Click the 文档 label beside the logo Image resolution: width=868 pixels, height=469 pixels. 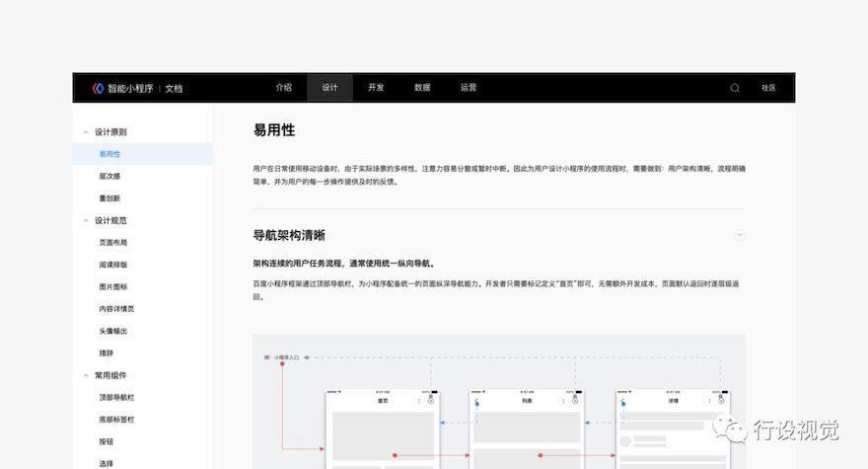point(174,89)
